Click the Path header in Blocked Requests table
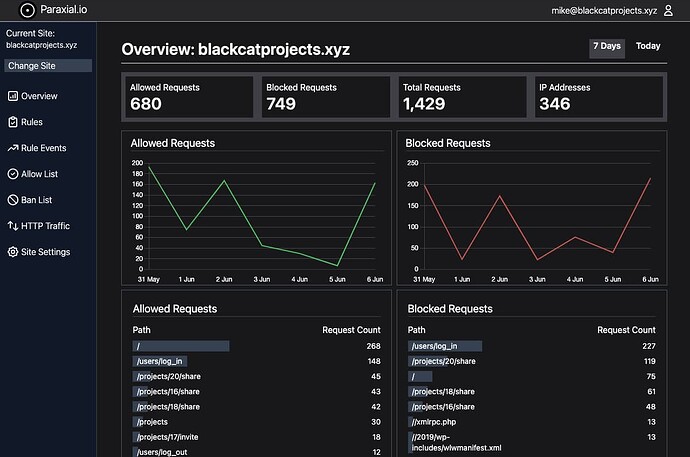690x457 pixels. click(416, 330)
